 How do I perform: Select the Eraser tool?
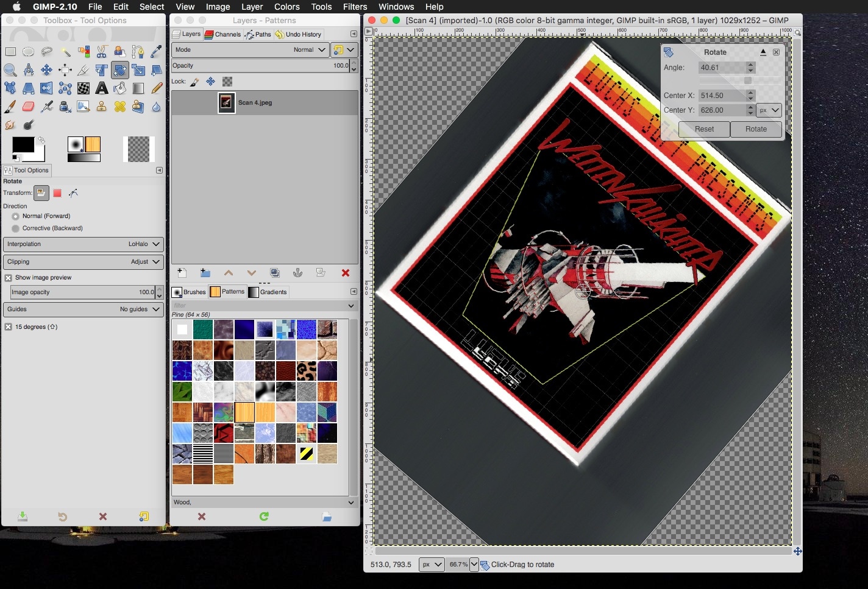point(28,107)
